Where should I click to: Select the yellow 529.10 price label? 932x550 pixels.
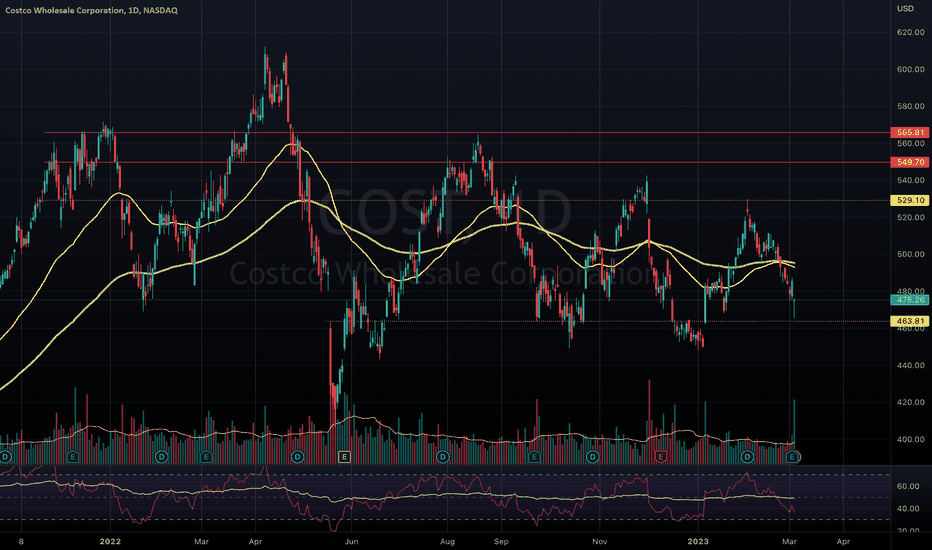point(910,200)
